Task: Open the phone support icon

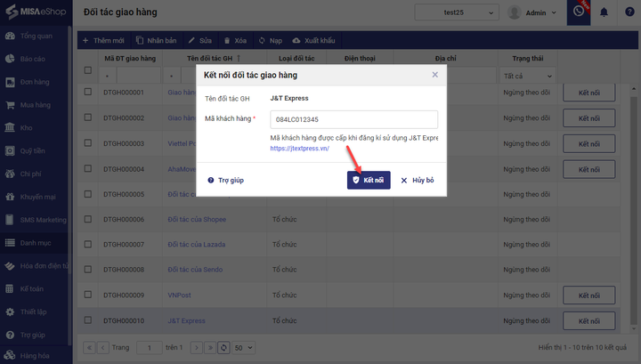Action: coord(579,12)
